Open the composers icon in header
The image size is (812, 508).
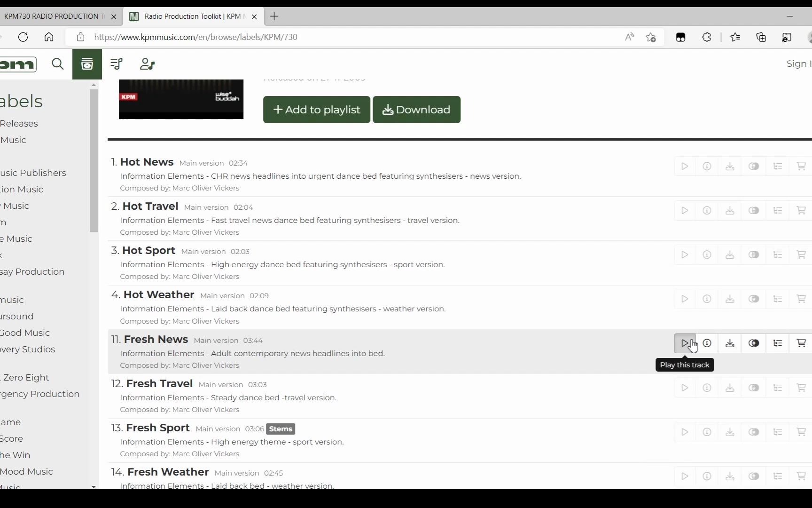147,64
